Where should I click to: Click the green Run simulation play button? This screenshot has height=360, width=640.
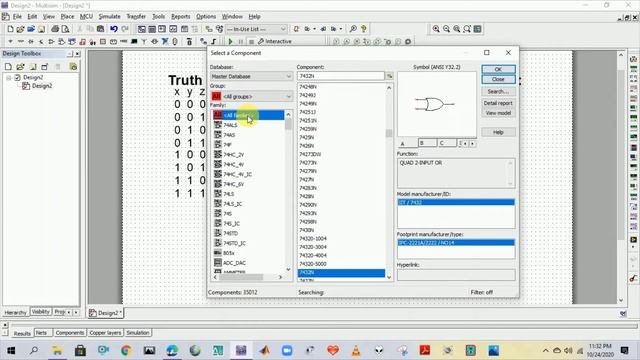tap(230, 42)
